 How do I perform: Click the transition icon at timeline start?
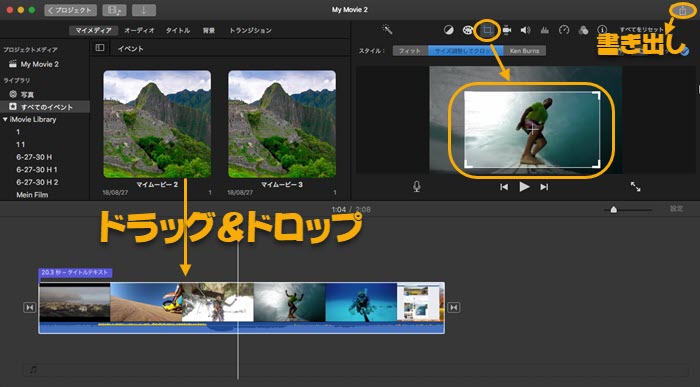tap(29, 308)
